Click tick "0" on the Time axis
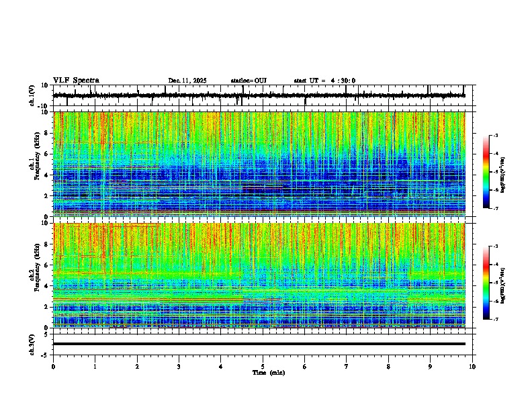This screenshot has height=411, width=532. click(x=53, y=367)
